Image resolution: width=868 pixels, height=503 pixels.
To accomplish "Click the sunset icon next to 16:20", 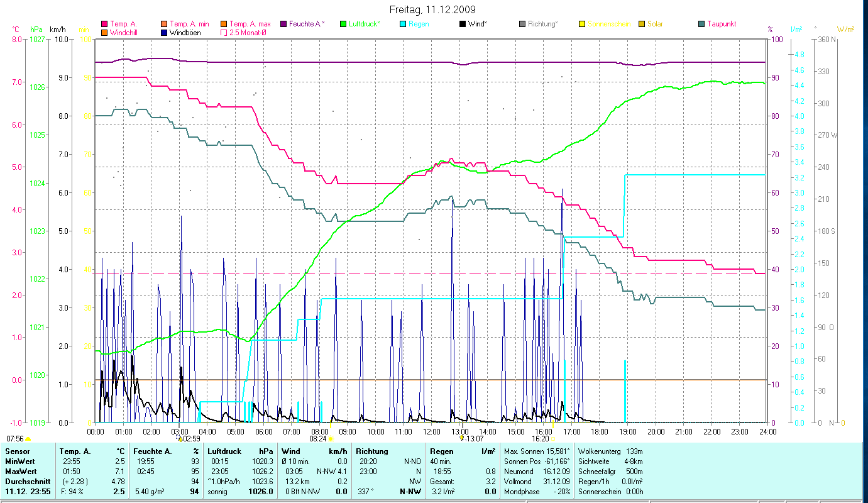I will point(553,439).
